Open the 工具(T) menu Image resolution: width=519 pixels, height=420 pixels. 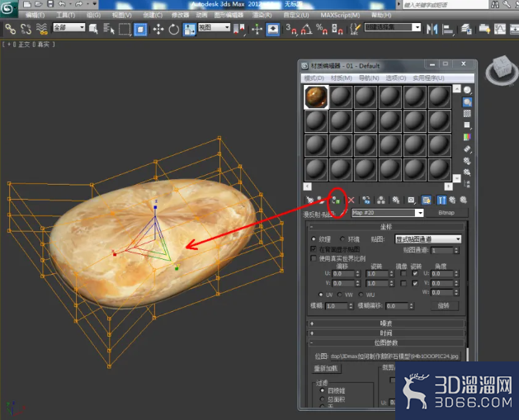(65, 15)
